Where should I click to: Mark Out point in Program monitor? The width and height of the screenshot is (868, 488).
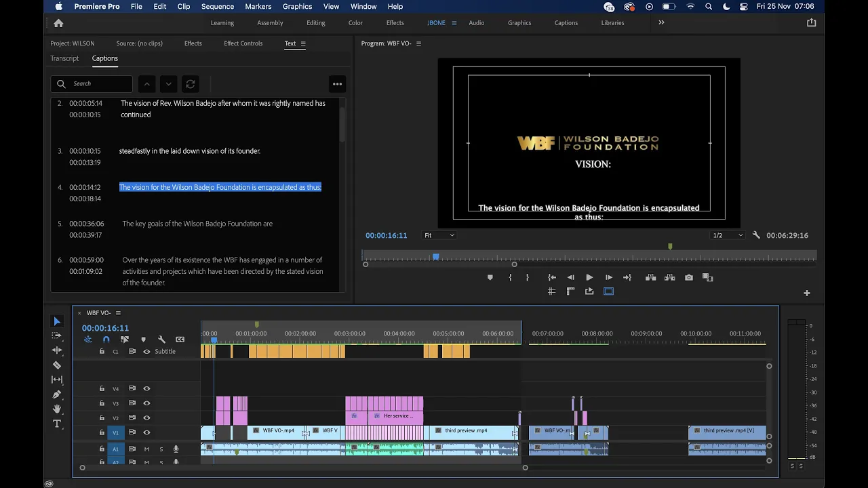[x=527, y=277]
